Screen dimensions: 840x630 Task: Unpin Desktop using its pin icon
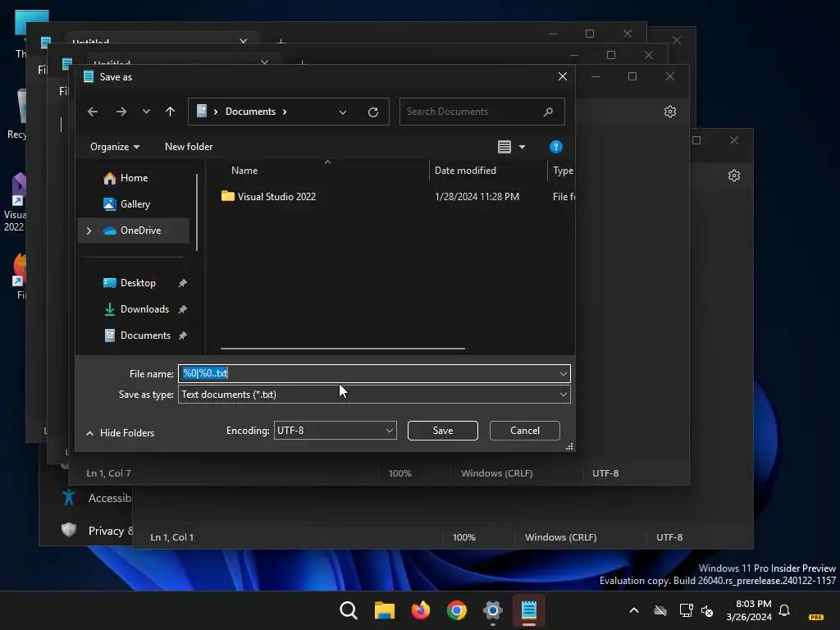[x=182, y=283]
